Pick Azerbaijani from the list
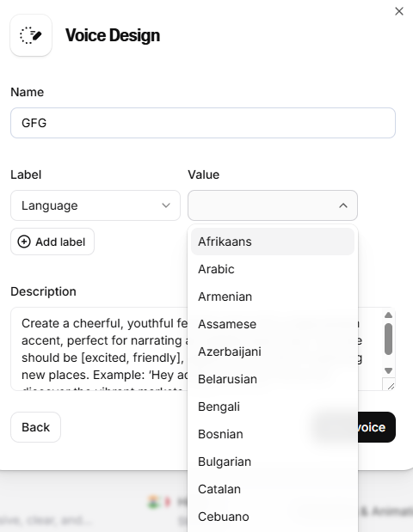This screenshot has width=413, height=532. click(x=273, y=352)
